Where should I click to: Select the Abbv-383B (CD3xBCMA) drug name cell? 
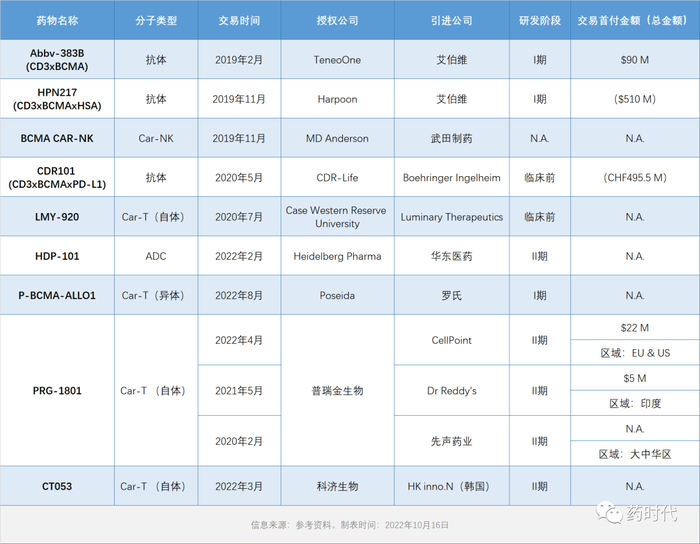57,60
